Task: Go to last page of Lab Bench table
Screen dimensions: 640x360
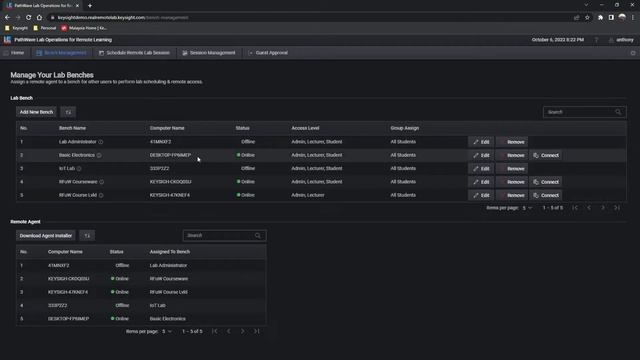Action: point(617,208)
